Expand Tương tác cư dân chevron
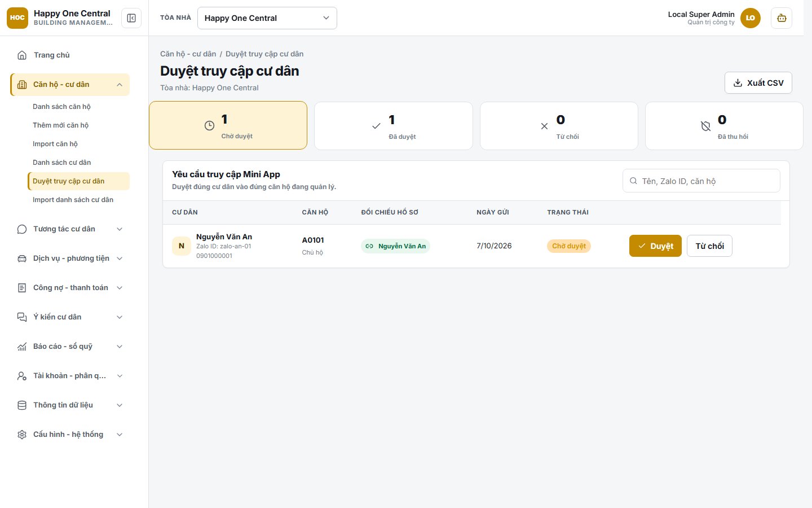The image size is (812, 508). [x=120, y=229]
